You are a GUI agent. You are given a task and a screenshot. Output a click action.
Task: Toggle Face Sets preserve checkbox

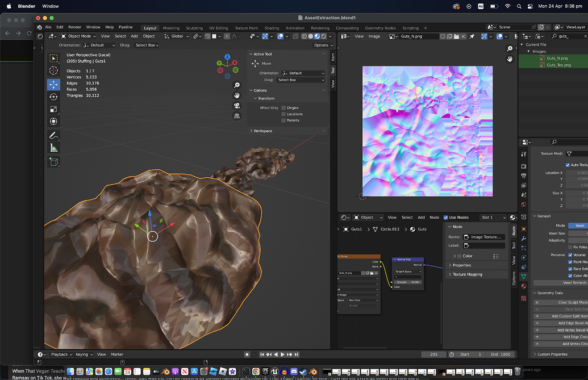[x=570, y=269]
